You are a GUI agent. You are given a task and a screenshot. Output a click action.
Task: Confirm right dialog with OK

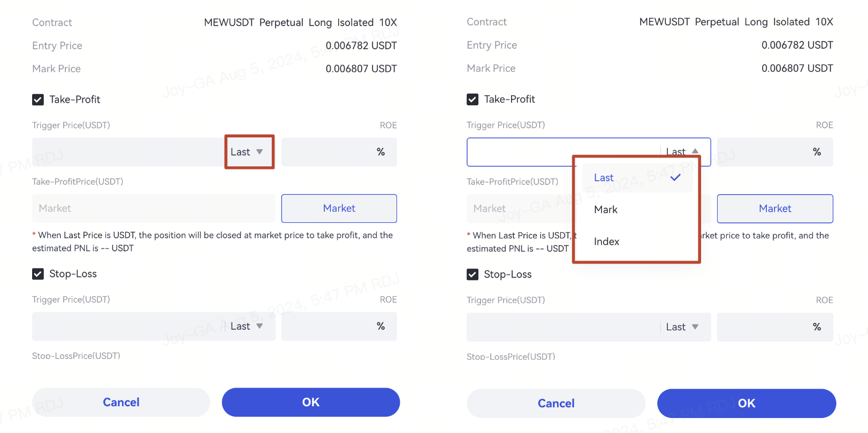click(747, 404)
